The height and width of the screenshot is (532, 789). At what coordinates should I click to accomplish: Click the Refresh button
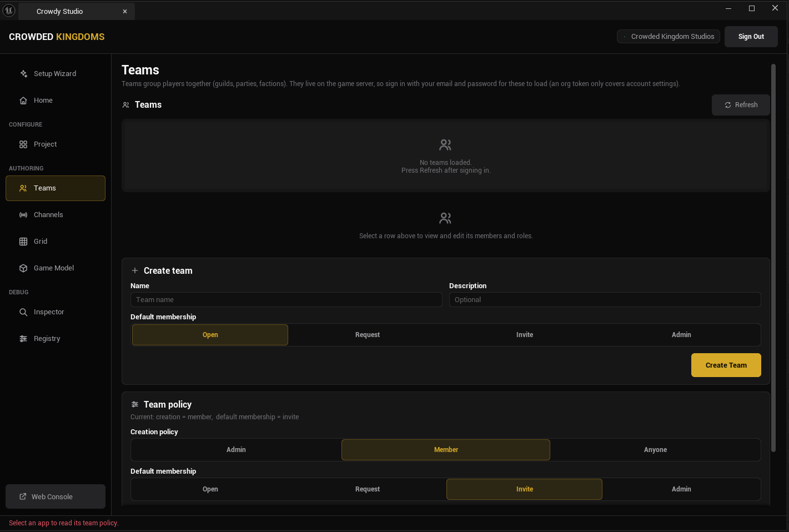pos(741,105)
